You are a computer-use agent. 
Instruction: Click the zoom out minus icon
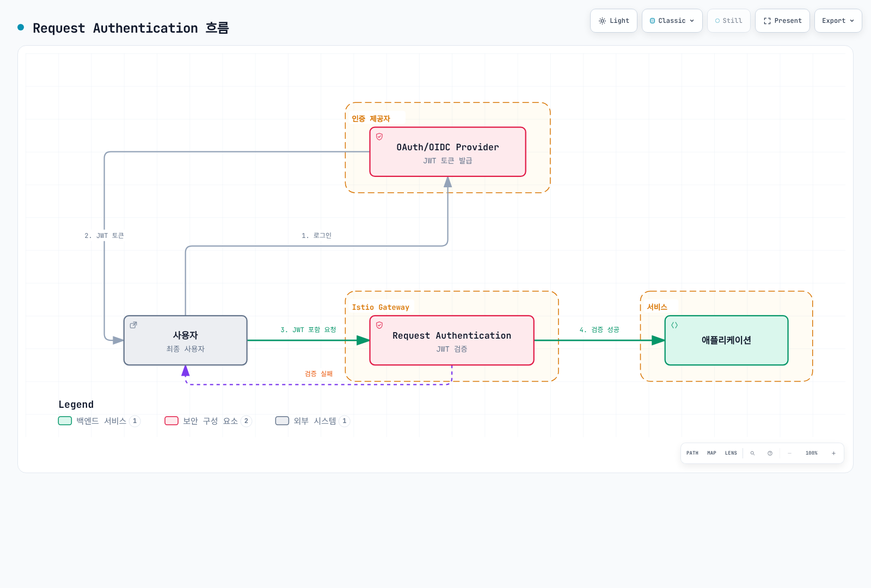click(789, 453)
